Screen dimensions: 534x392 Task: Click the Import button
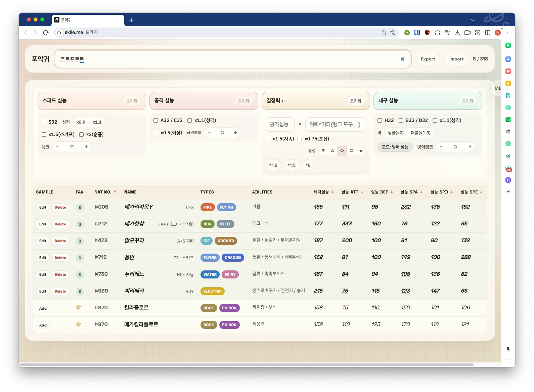(456, 59)
